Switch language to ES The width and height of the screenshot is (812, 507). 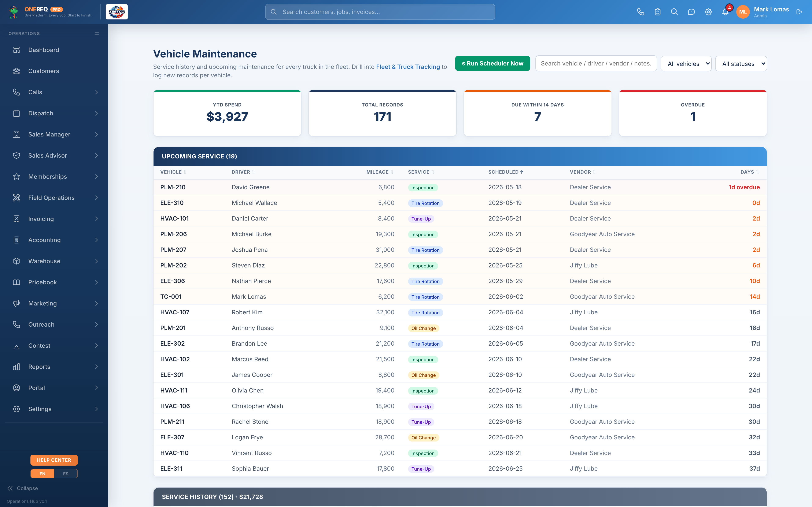pyautogui.click(x=66, y=473)
